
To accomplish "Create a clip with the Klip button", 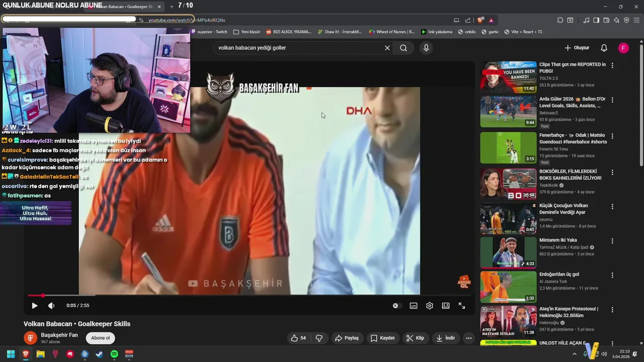I will tap(415, 338).
